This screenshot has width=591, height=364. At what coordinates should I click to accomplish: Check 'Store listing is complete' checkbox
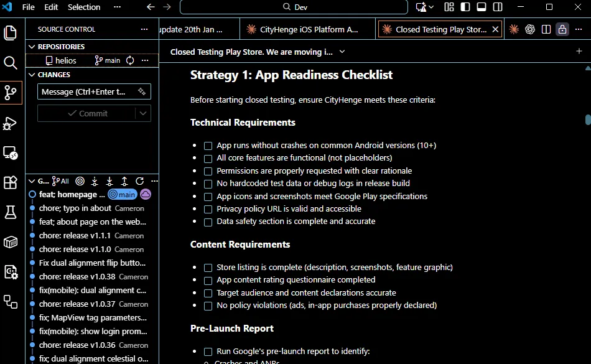[x=208, y=268]
